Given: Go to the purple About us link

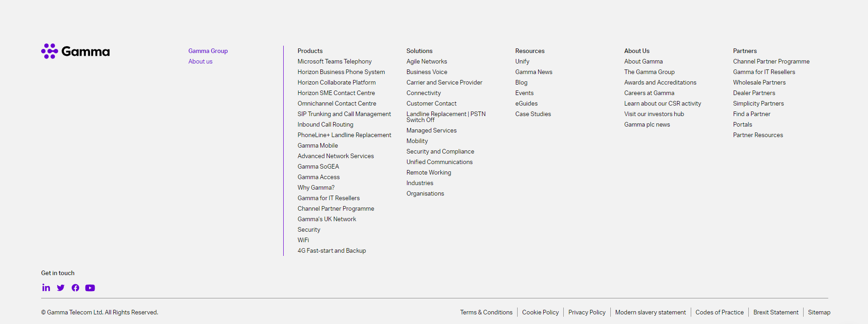Looking at the screenshot, I should 200,61.
